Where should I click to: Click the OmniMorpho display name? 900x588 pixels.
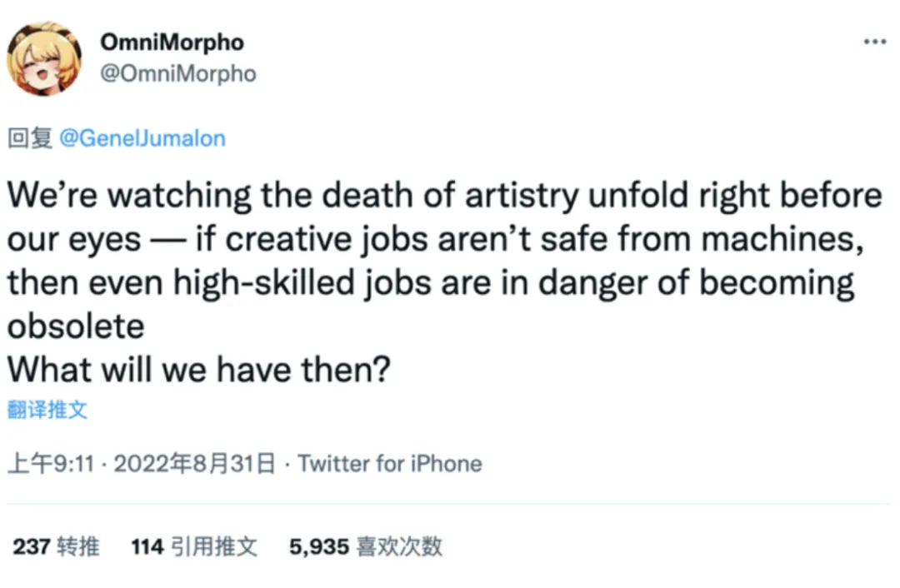pos(172,42)
